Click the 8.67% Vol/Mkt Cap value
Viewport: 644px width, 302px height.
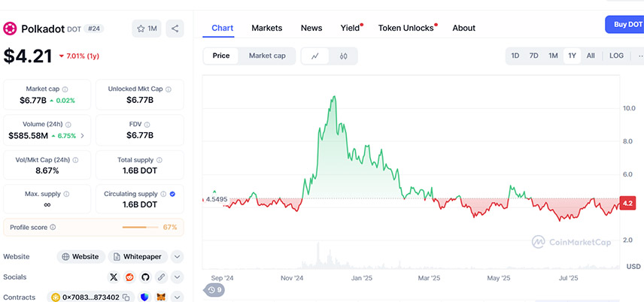[x=47, y=171]
